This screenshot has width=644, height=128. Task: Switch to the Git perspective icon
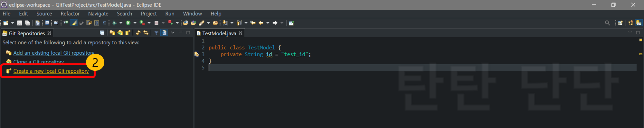[x=639, y=23]
